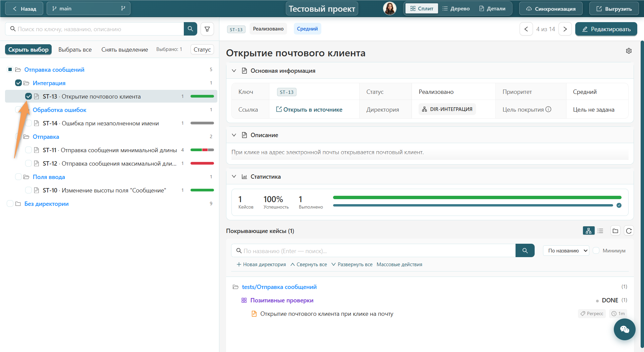Viewport: 644px width, 352px height.
Task: Check the ST-11 requirement checkbox
Action: pyautogui.click(x=29, y=150)
